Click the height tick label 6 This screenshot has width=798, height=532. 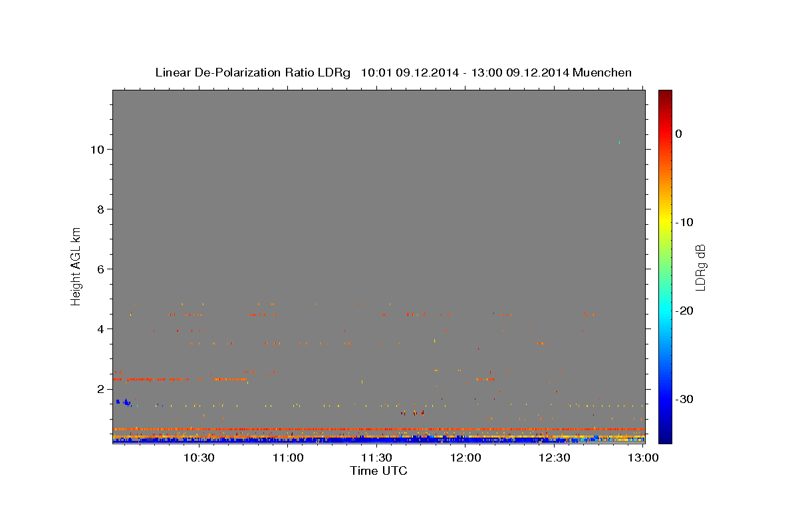click(101, 269)
